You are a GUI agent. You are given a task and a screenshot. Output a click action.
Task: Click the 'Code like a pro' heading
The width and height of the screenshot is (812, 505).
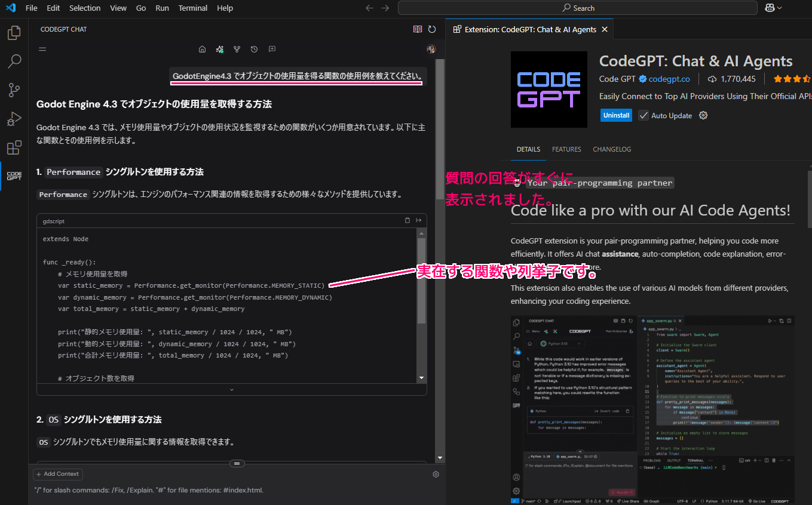(651, 210)
